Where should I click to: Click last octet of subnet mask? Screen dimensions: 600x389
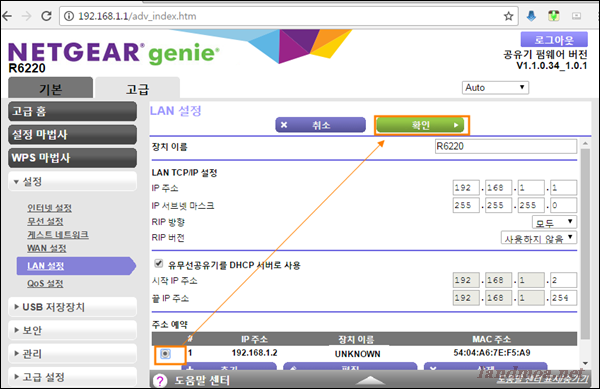pyautogui.click(x=563, y=205)
